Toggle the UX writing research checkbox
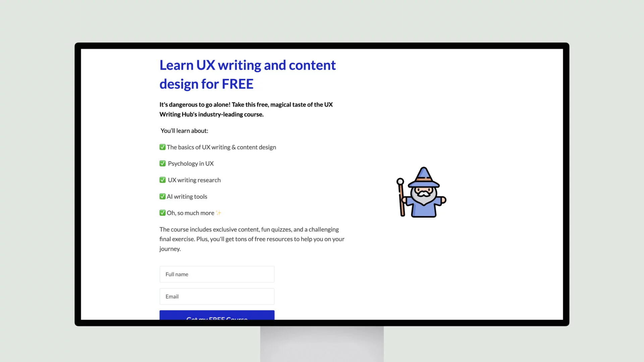The width and height of the screenshot is (644, 362). tap(163, 180)
